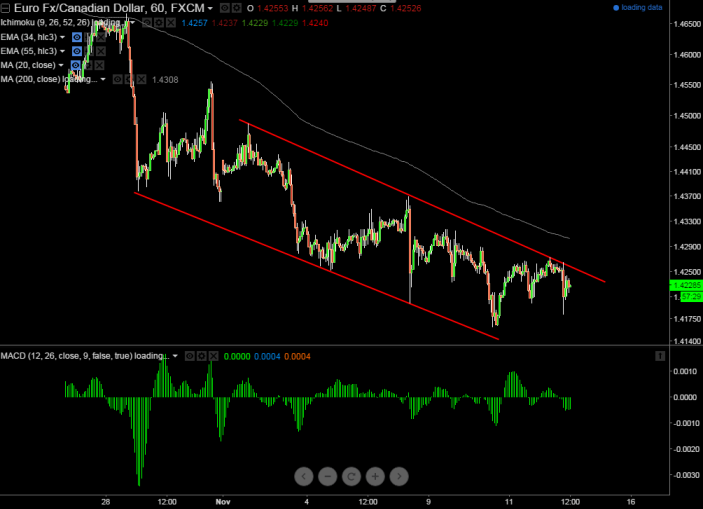703x509 pixels.
Task: Remove the EMA (55, hlc3) indicator
Action: (x=101, y=51)
